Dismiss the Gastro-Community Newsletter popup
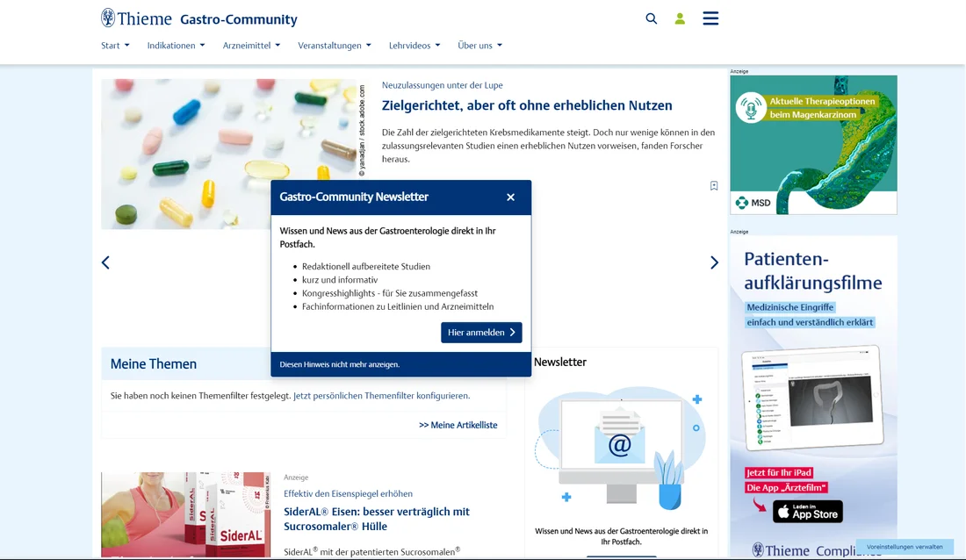966x560 pixels. coord(510,197)
